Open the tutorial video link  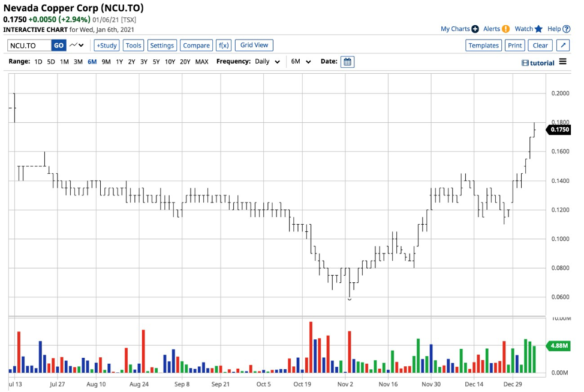pos(538,63)
